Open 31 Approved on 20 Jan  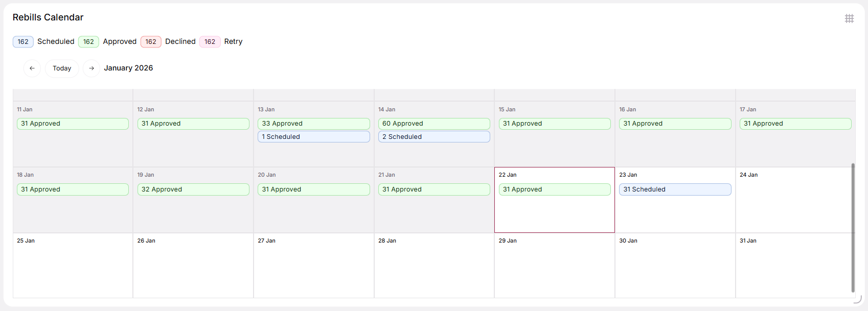pos(314,189)
